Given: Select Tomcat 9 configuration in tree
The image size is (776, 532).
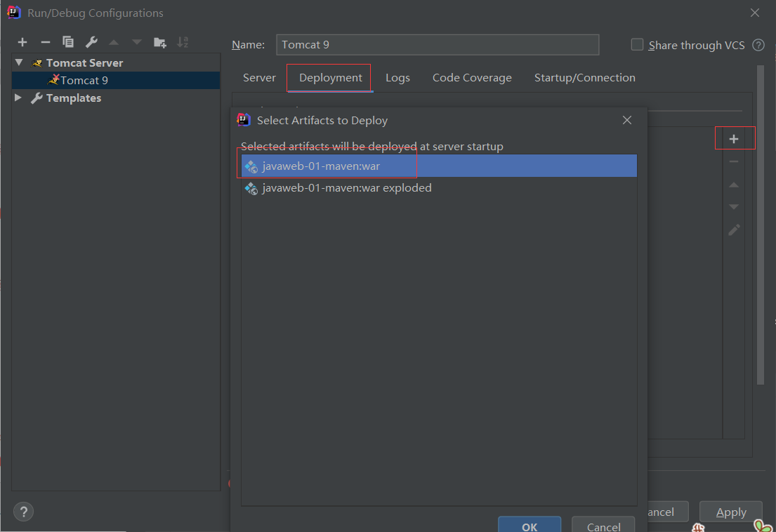Looking at the screenshot, I should [x=116, y=80].
